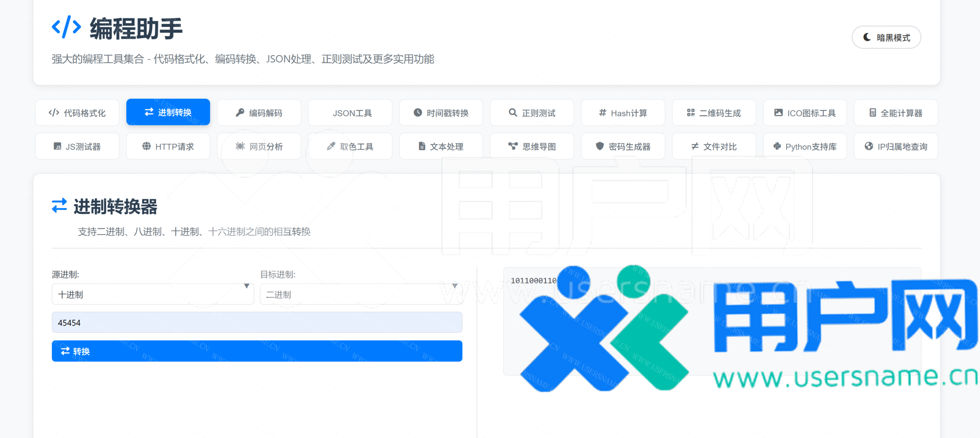The height and width of the screenshot is (438, 980).
Task: Click the globe icon for HTTP请求
Action: point(146,146)
